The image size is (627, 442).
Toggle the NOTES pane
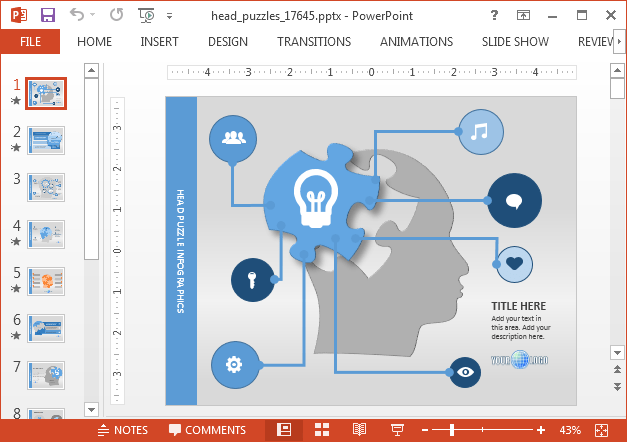(123, 430)
